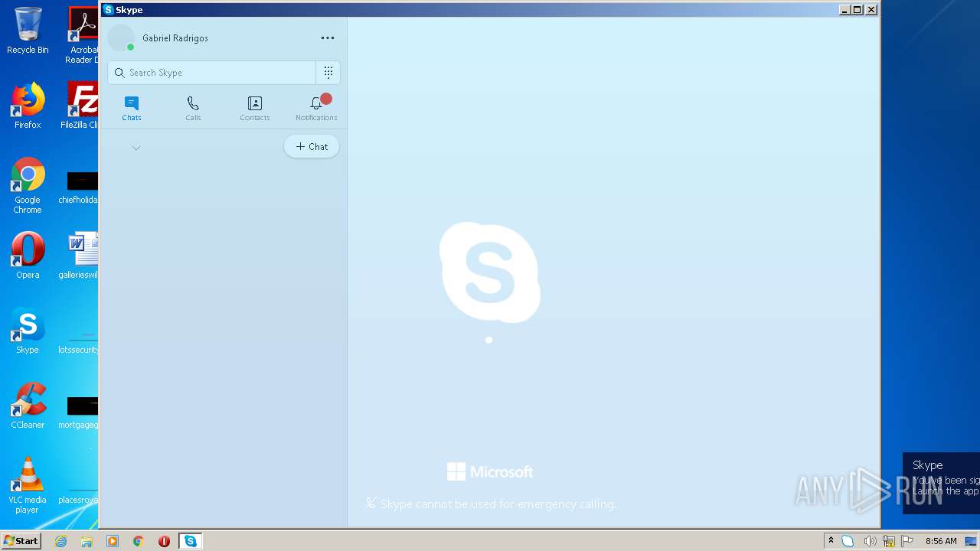This screenshot has width=980, height=551.
Task: Open the Chats tab
Action: (132, 108)
